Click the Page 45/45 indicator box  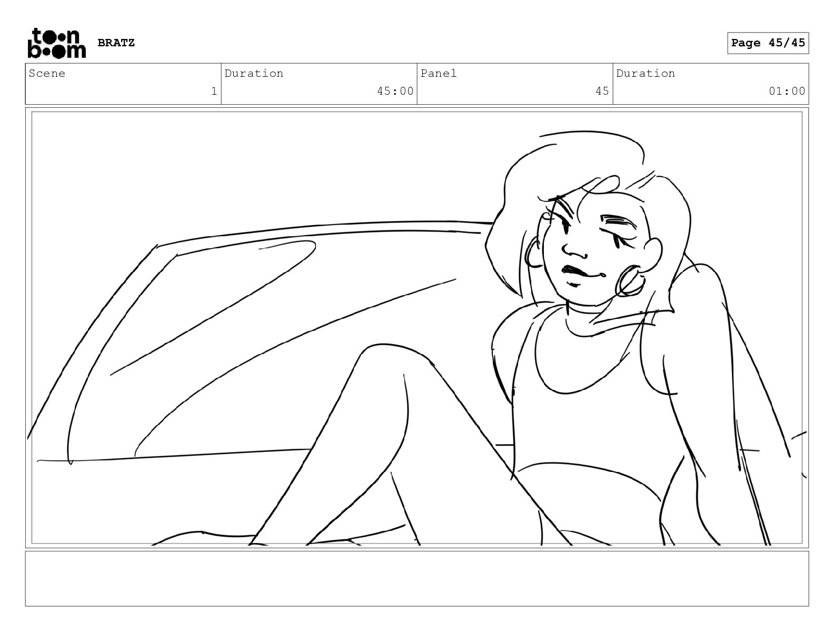point(768,43)
